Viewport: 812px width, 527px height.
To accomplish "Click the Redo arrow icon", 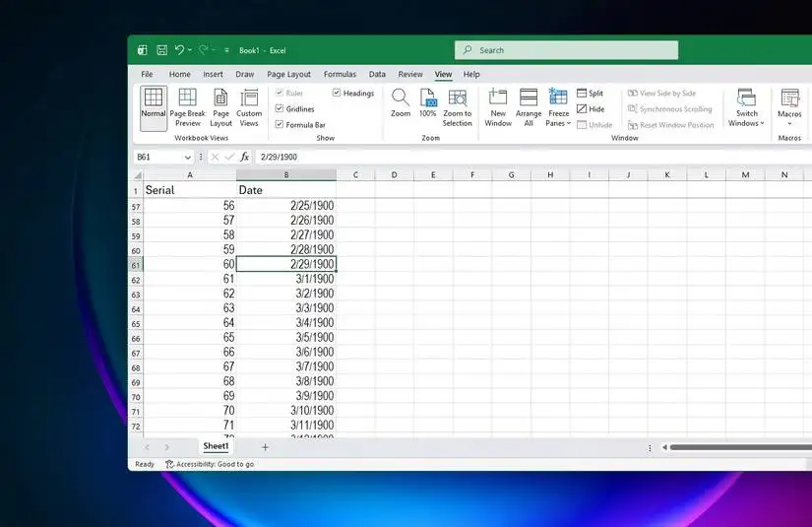I will coord(204,50).
